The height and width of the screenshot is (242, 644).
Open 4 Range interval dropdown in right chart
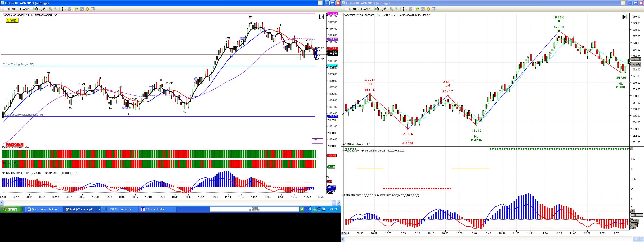click(x=367, y=9)
